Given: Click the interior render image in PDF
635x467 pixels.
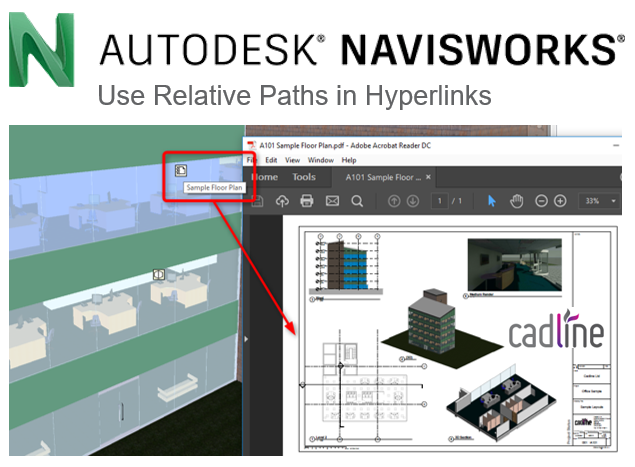Looking at the screenshot, I should tap(514, 265).
